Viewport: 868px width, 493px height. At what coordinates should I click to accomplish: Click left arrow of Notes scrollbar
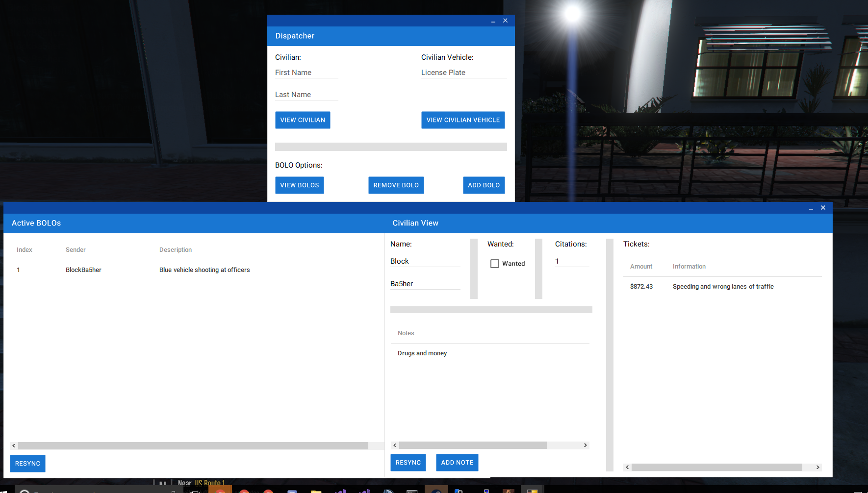395,445
